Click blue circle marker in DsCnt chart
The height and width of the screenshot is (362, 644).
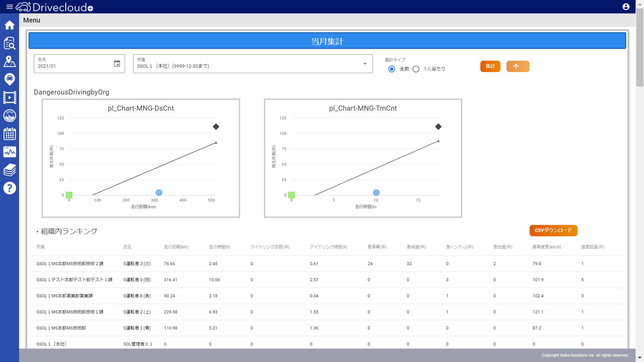click(x=159, y=192)
